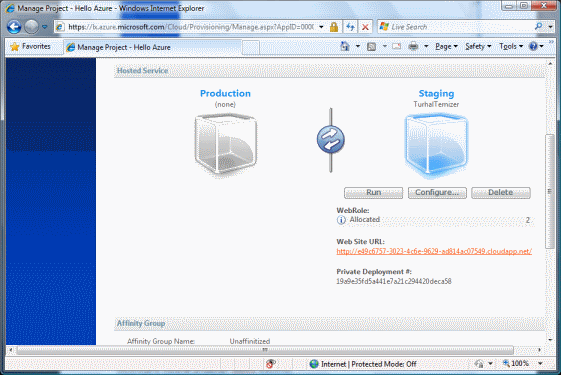Open the Favorites star button
This screenshot has height=375, width=561.
30,47
